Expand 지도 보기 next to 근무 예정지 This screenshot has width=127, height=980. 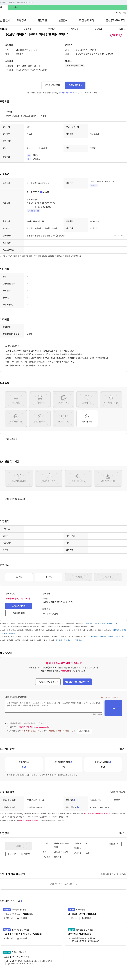[x=118, y=236]
